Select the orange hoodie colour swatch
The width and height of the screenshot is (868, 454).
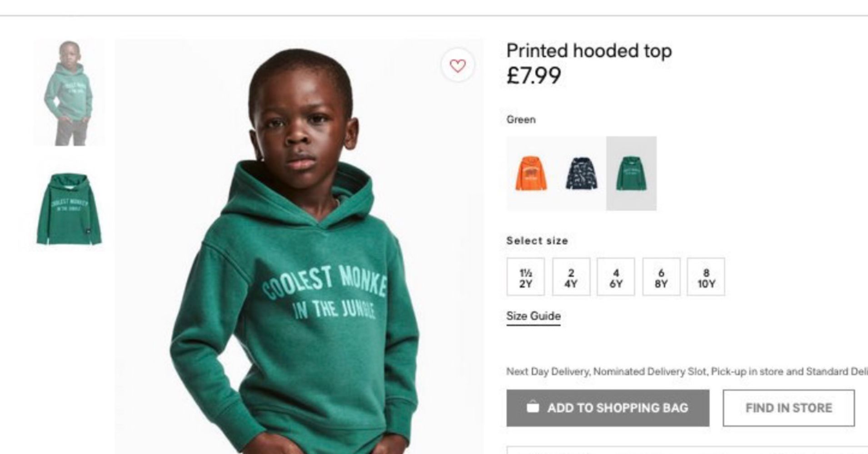pos(531,173)
